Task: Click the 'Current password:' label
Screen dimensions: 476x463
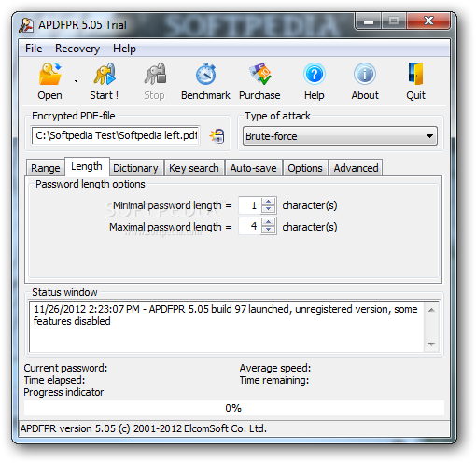Action: (65, 368)
